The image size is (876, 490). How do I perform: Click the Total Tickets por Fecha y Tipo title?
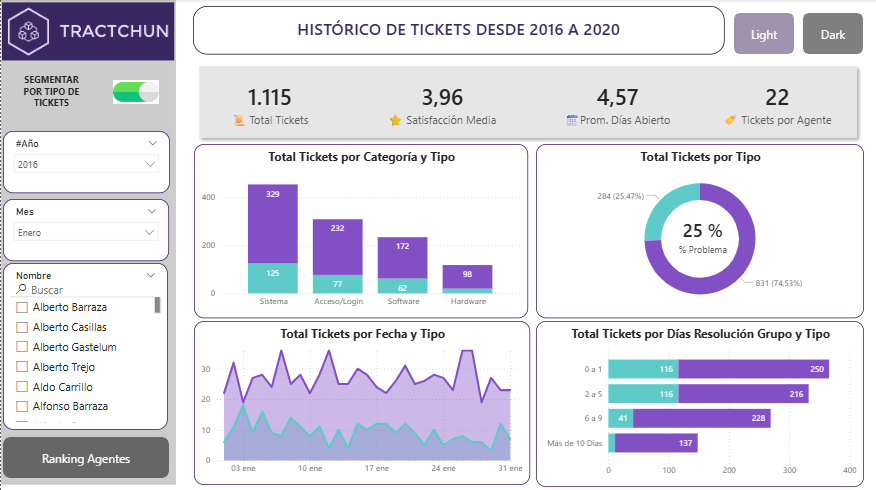(363, 334)
